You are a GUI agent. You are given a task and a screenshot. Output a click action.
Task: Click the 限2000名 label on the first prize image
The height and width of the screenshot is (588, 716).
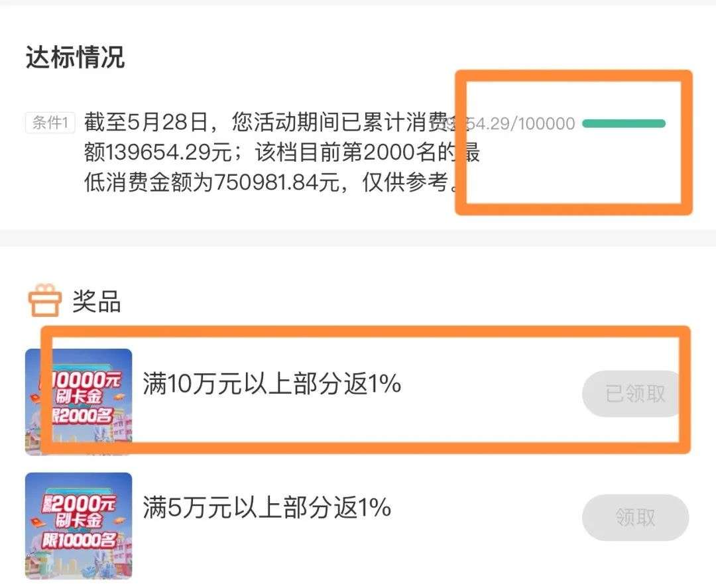(x=82, y=416)
